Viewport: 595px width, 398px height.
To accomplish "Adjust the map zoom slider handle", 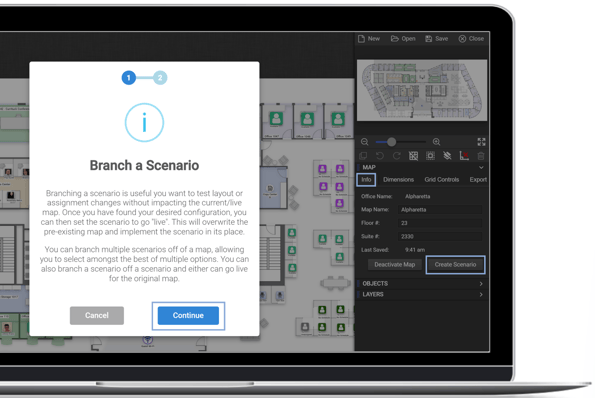I will click(x=391, y=142).
